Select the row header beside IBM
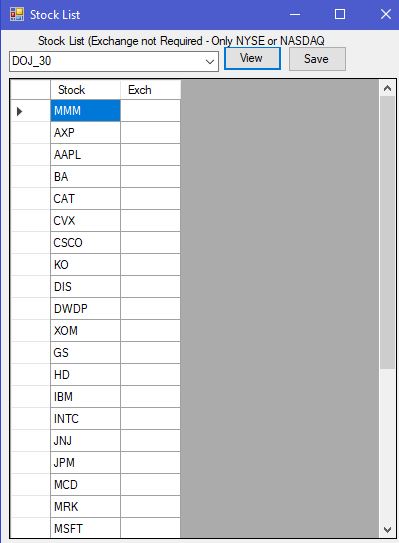The width and height of the screenshot is (399, 543). coord(30,397)
